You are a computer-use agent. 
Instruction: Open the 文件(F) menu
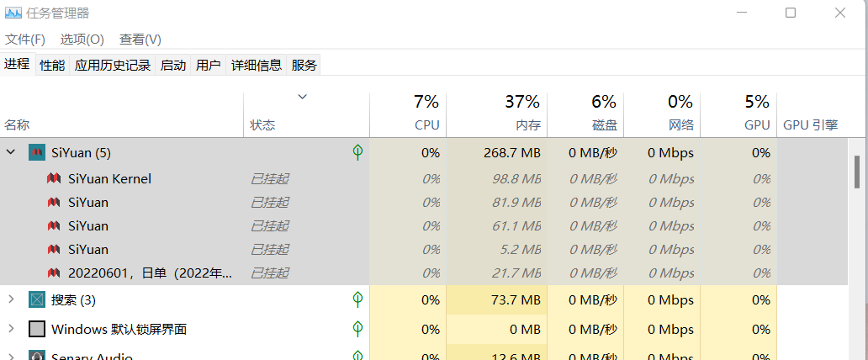pyautogui.click(x=25, y=40)
